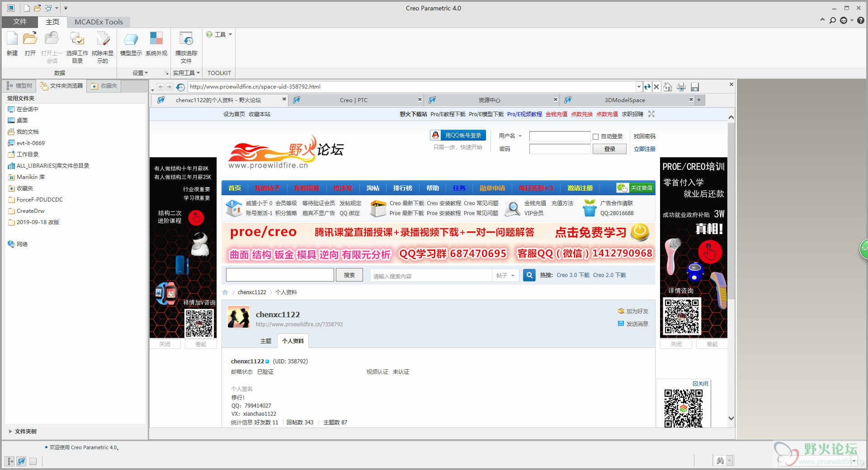Click the 加为好友 add friend link
Screen dimensions: 868x470
(633, 311)
